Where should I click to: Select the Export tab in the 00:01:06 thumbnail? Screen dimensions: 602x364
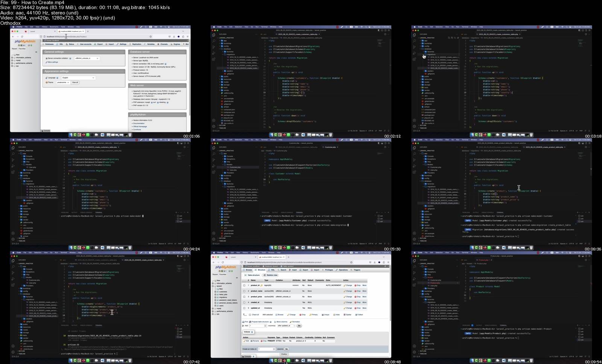[x=99, y=44]
